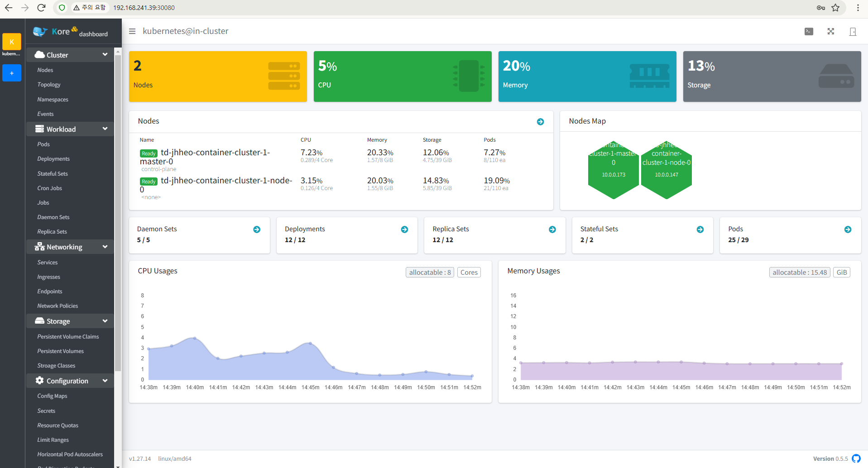Image resolution: width=868 pixels, height=468 pixels.
Task: Open the td-jhheo-container-cluster-1-master-0 node link
Action: click(x=215, y=153)
